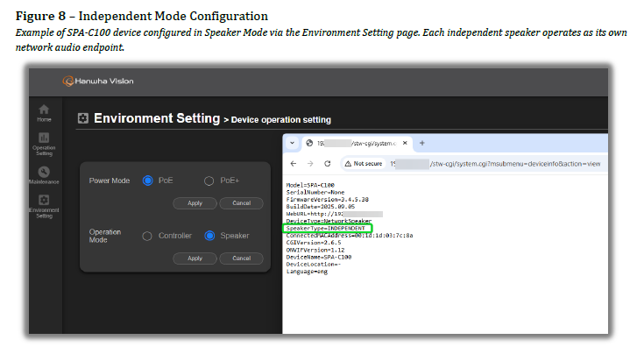Click the CGIVersion=2.6.5 line
644x354 pixels.
[314, 243]
